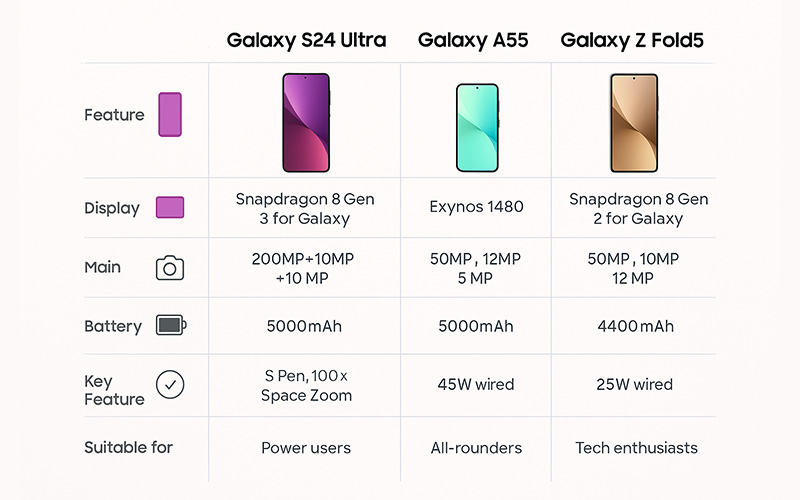Click the checkmark circle icon by Key Feature
The height and width of the screenshot is (500, 800).
point(170,384)
